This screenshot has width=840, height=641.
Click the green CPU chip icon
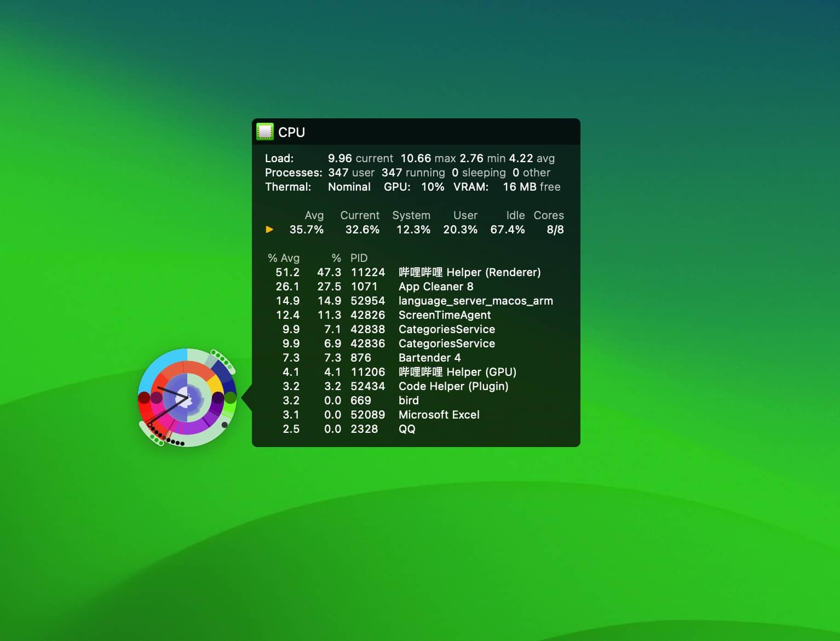[x=265, y=131]
